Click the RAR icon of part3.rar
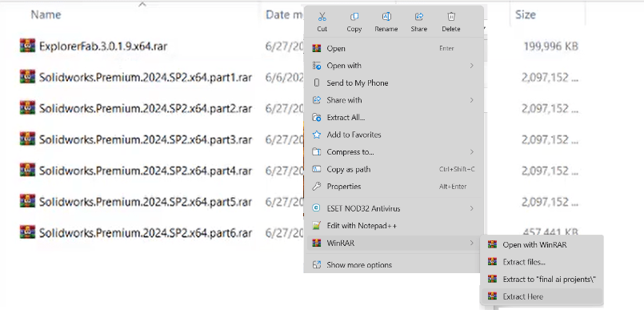The height and width of the screenshot is (310, 644). pyautogui.click(x=27, y=139)
